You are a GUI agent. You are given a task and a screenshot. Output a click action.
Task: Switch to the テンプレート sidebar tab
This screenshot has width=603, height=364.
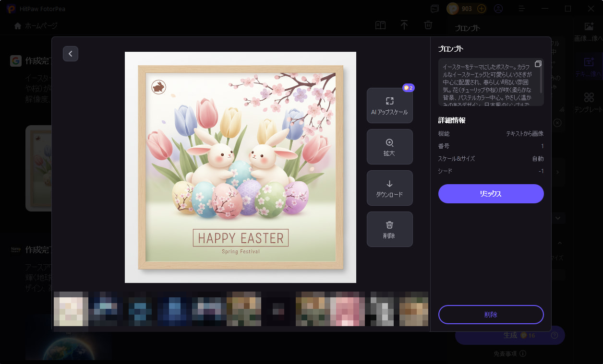click(x=588, y=103)
